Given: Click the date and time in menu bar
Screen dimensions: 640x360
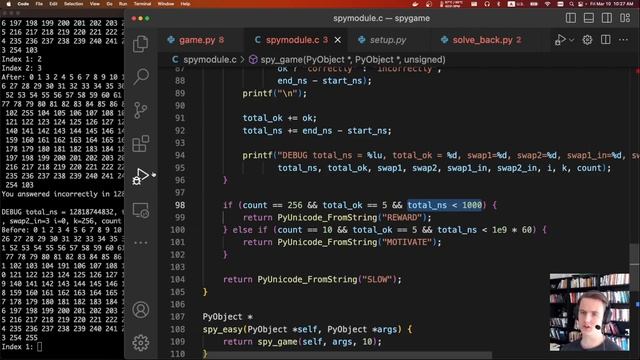Looking at the screenshot, I should pos(611,4).
